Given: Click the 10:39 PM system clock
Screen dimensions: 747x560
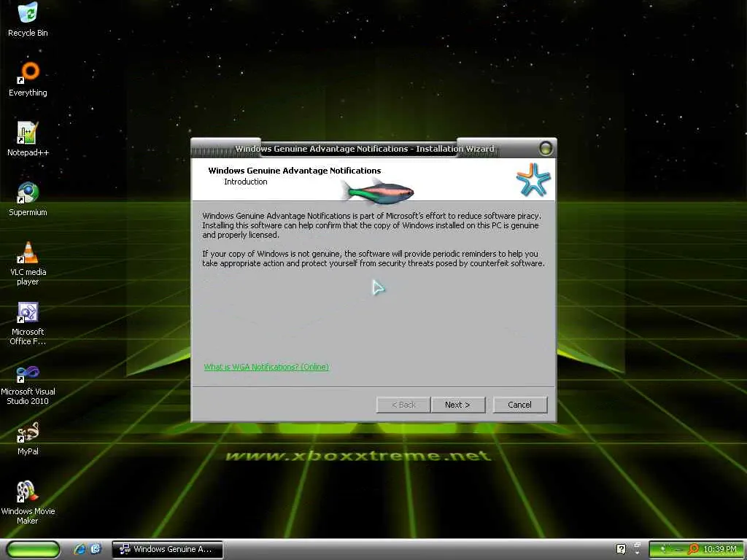Looking at the screenshot, I should pos(719,549).
